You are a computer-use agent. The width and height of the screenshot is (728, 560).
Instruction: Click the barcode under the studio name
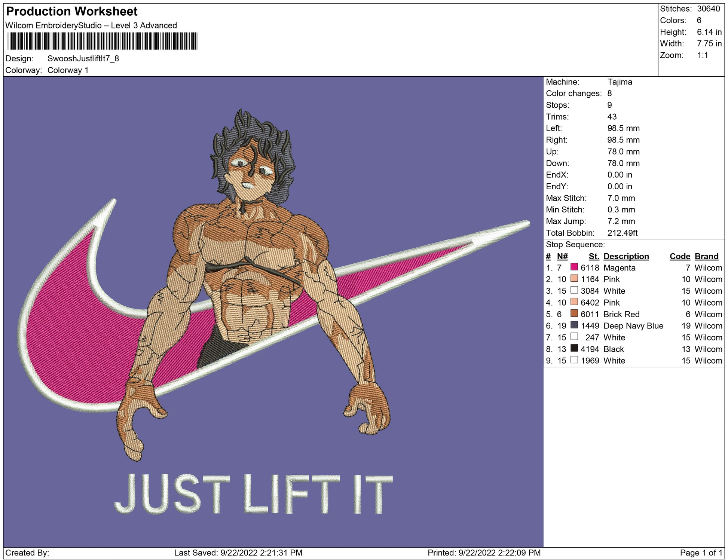point(102,41)
